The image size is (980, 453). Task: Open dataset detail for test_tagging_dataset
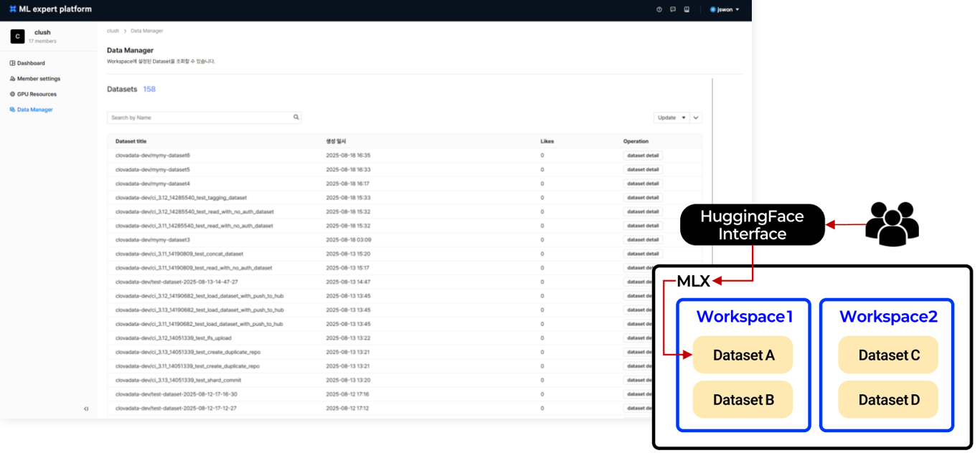click(x=643, y=198)
